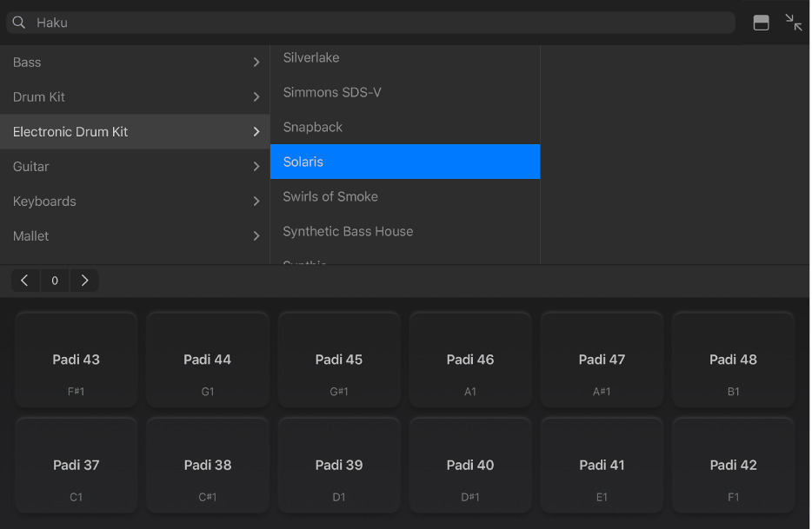Pick the Swirls of Smoke patch

(330, 196)
